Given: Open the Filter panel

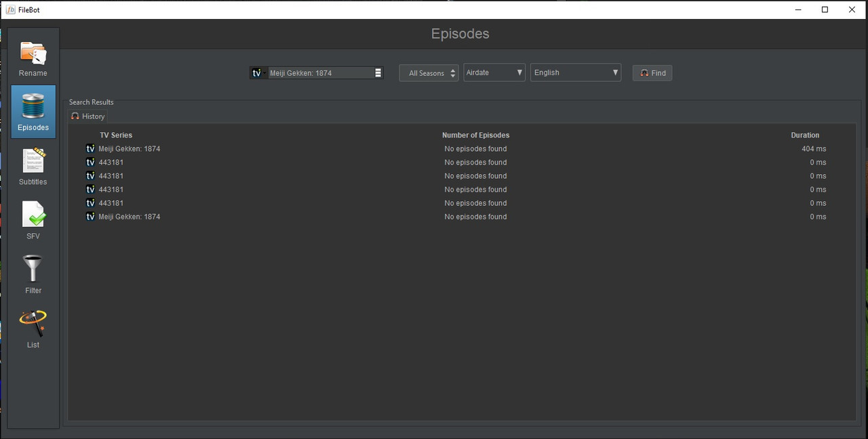Looking at the screenshot, I should click(33, 275).
